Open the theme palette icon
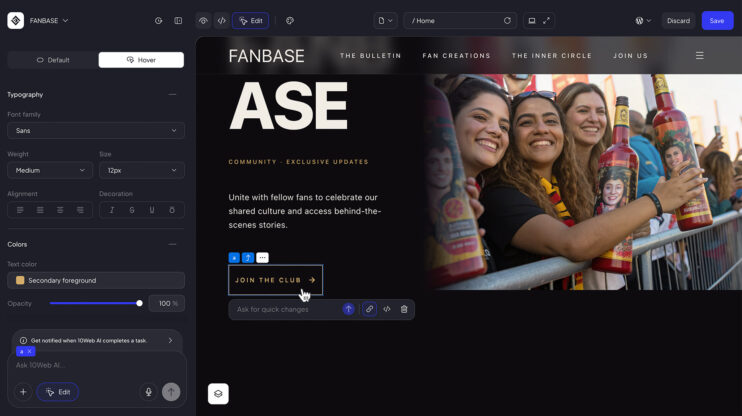The width and height of the screenshot is (742, 416). 290,20
